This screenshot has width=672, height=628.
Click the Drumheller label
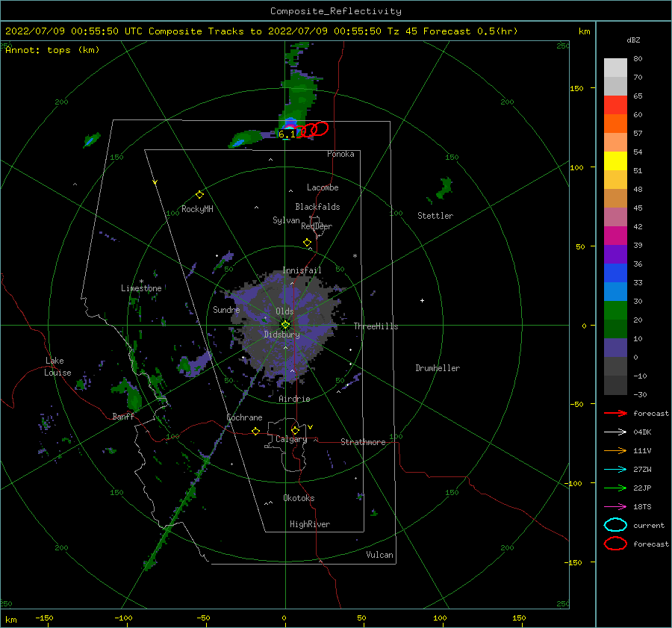(x=438, y=368)
